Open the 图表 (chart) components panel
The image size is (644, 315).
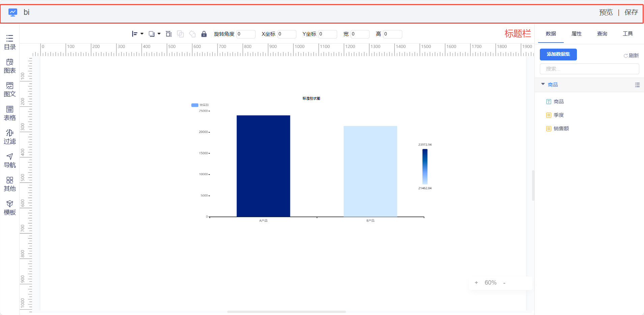(10, 66)
